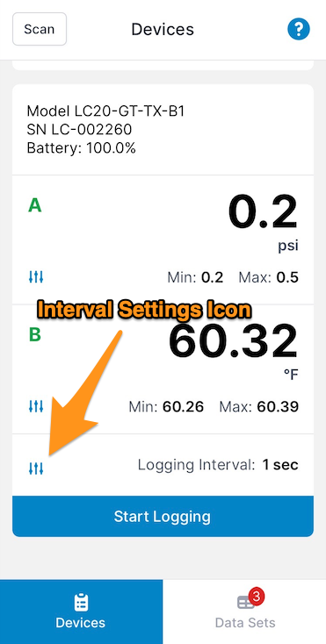The height and width of the screenshot is (644, 326).
Task: Tap the 0.2 psi pressure reading
Action: (x=263, y=221)
